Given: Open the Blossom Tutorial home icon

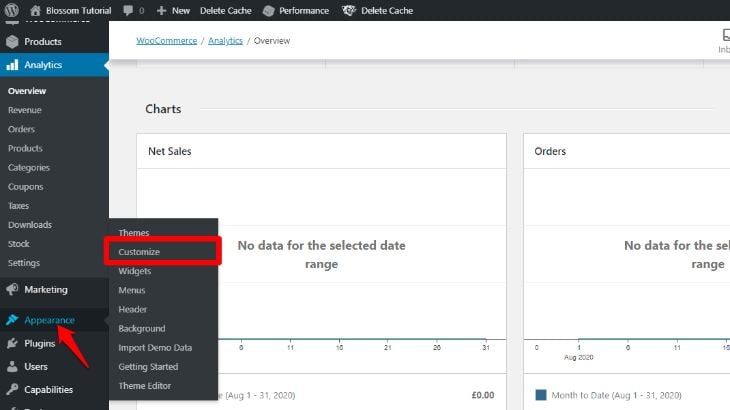Looking at the screenshot, I should [35, 10].
